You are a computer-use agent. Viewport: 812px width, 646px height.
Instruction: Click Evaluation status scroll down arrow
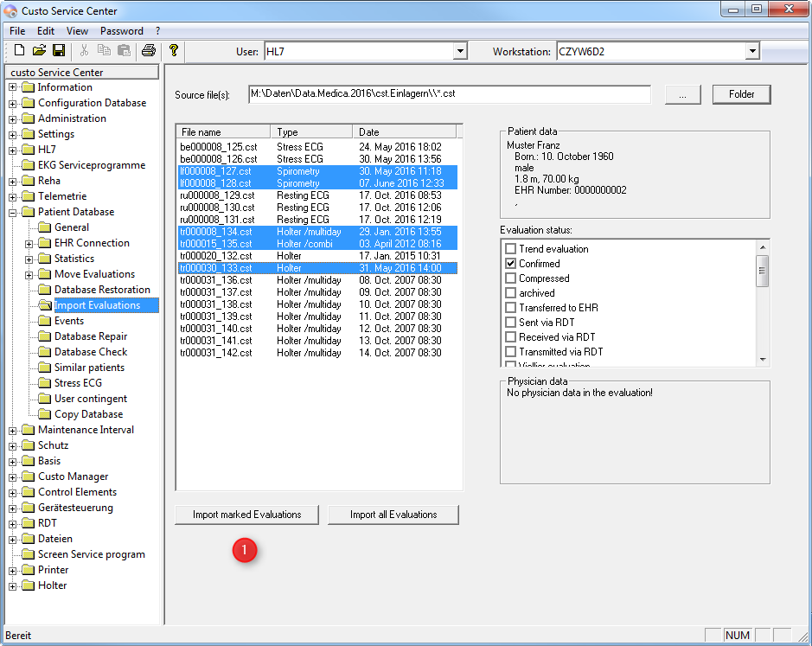point(763,359)
